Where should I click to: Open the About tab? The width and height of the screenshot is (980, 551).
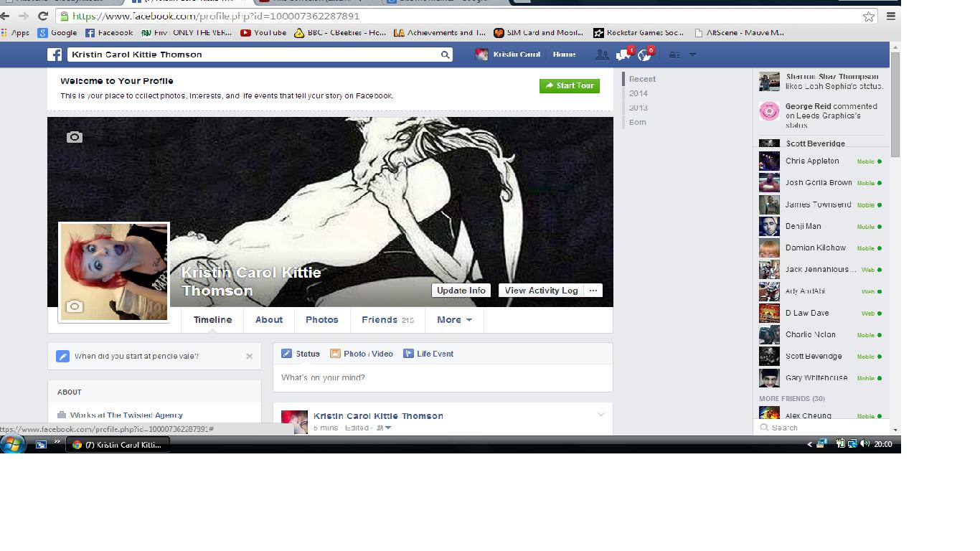(x=269, y=320)
